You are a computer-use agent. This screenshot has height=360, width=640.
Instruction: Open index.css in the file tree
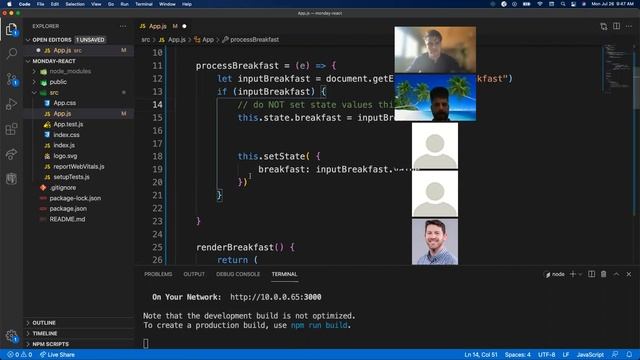pyautogui.click(x=66, y=135)
